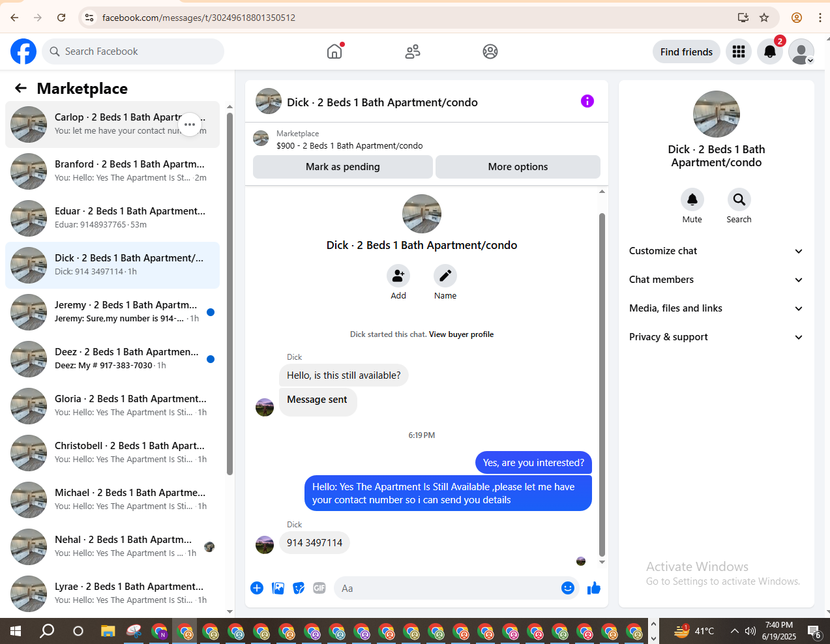Viewport: 830px width, 644px height.
Task: Open the conversation information purple icon
Action: click(x=587, y=101)
